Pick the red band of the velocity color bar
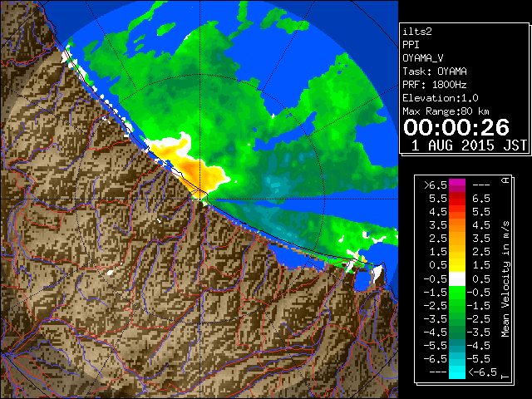This screenshot has width=532, height=399. (457, 199)
